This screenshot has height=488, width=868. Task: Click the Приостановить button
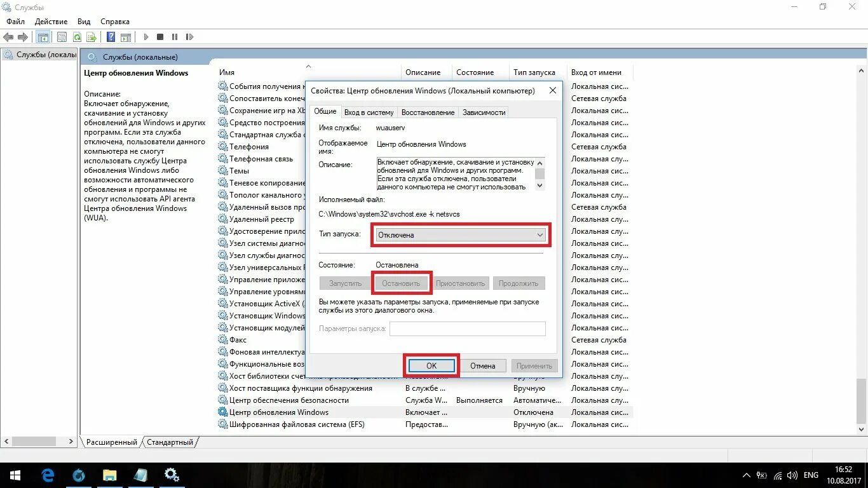461,283
